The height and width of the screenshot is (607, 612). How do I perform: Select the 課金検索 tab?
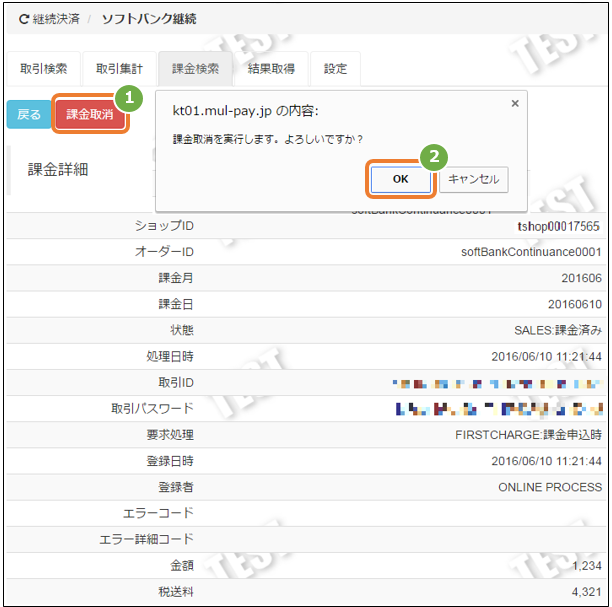click(x=195, y=69)
